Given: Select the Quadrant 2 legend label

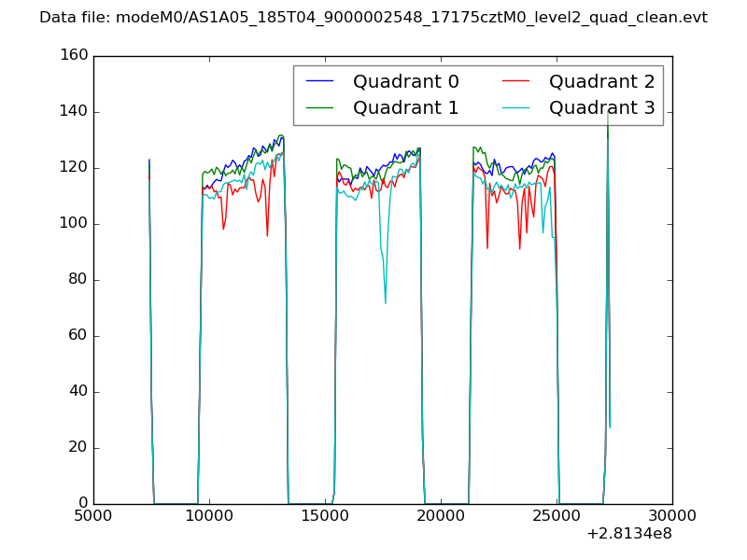Looking at the screenshot, I should click(601, 82).
